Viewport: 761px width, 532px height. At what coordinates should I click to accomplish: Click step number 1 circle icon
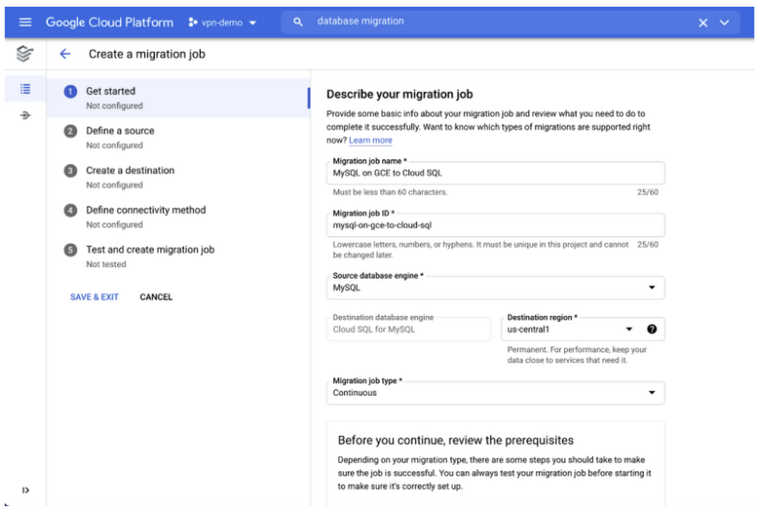(70, 92)
